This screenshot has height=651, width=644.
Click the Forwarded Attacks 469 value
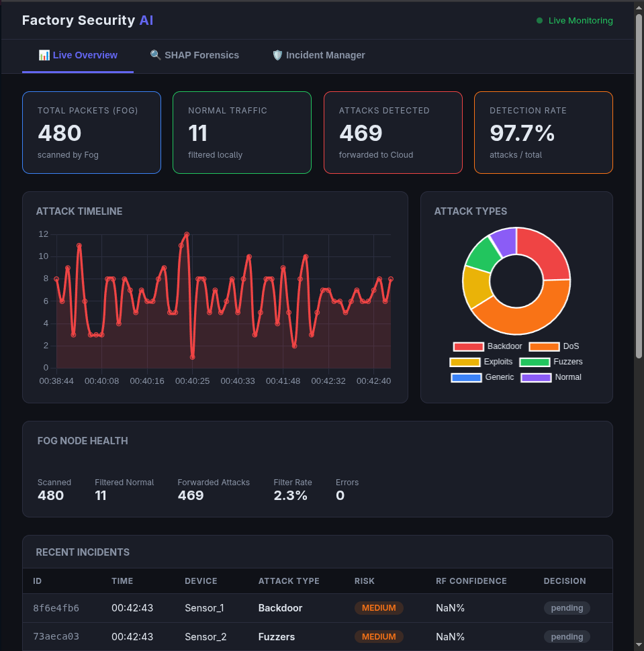[191, 495]
